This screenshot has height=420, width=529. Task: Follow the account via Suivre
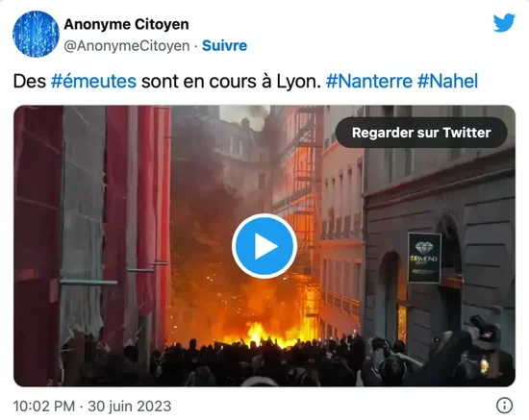click(x=224, y=45)
